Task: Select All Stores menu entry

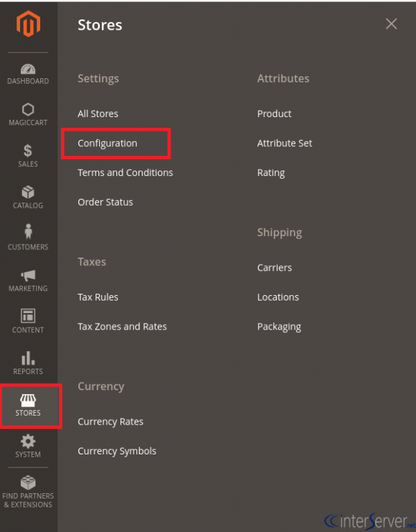Action: tap(98, 114)
